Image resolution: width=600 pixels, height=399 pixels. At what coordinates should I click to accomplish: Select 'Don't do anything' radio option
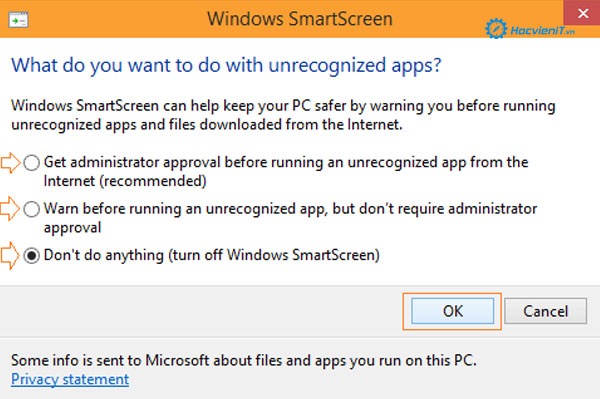click(x=31, y=256)
